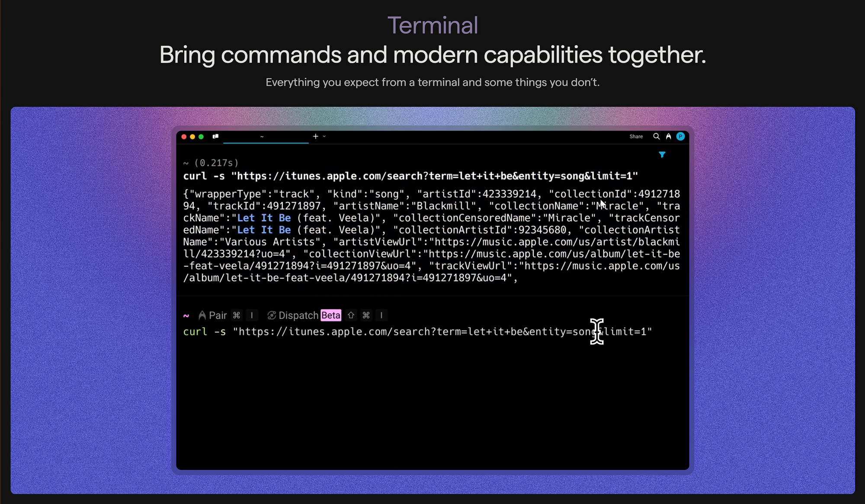
Task: Click "artistName":"Blackmill" in the output
Action: (404, 206)
